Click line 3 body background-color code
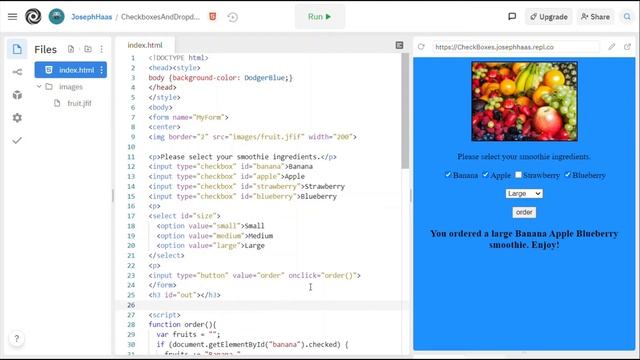This screenshot has width=640, height=360. [x=220, y=78]
